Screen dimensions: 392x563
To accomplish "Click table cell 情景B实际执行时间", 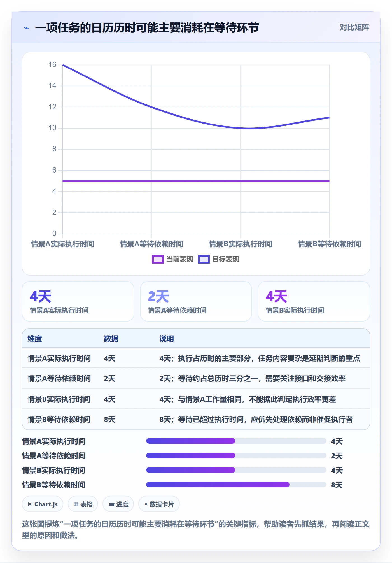I will [59, 399].
